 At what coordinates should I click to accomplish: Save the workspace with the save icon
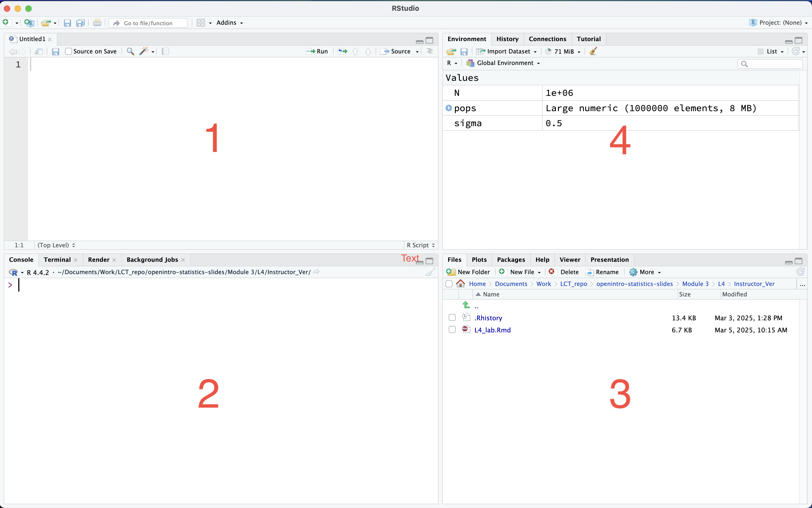click(464, 51)
